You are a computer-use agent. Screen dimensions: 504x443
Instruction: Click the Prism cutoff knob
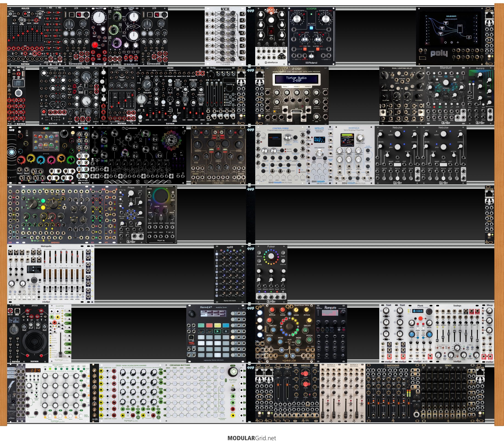pos(131,194)
